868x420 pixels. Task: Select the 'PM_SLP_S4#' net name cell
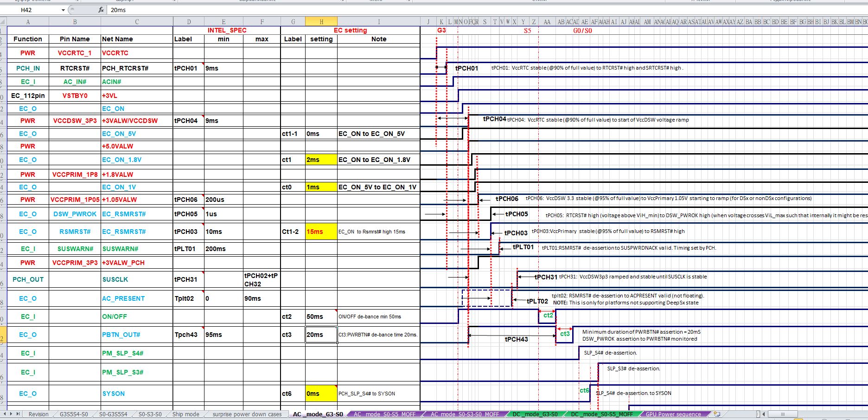click(137, 353)
